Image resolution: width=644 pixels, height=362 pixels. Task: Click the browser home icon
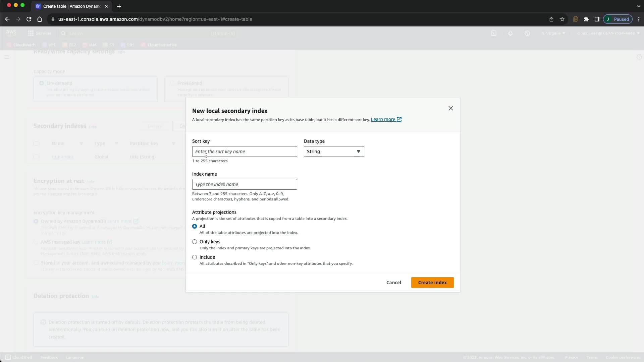click(40, 19)
